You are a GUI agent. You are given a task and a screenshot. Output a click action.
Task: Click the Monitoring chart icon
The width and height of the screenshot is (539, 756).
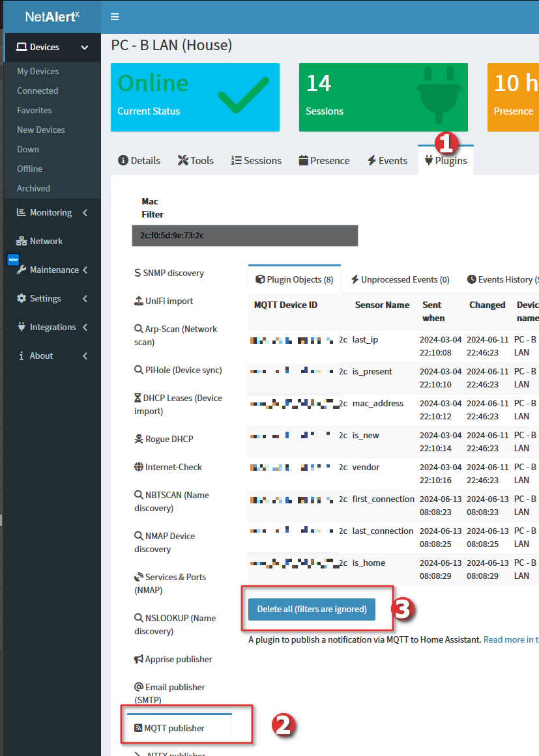coord(22,212)
